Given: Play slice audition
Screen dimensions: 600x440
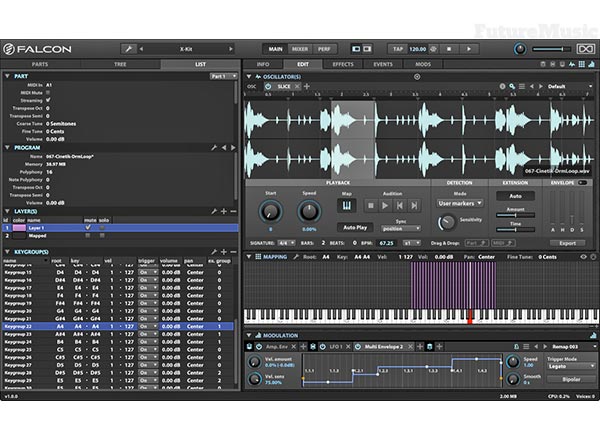Looking at the screenshot, I should (x=385, y=206).
